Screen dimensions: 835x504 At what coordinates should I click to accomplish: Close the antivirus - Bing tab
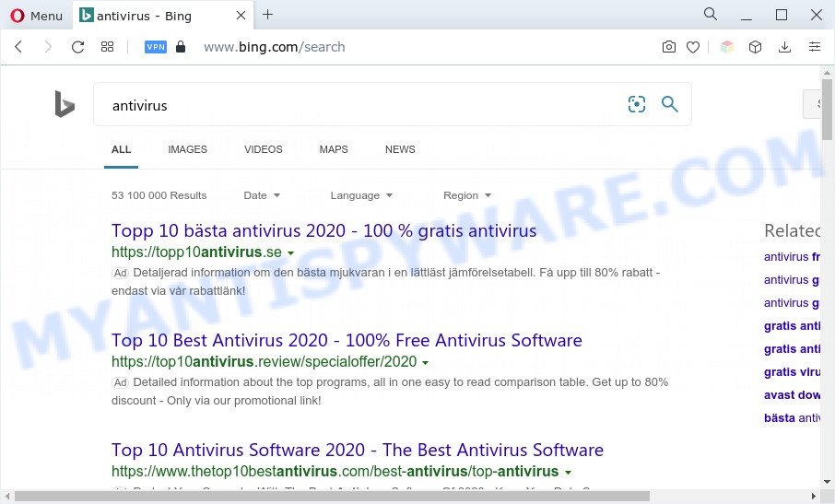click(x=241, y=16)
